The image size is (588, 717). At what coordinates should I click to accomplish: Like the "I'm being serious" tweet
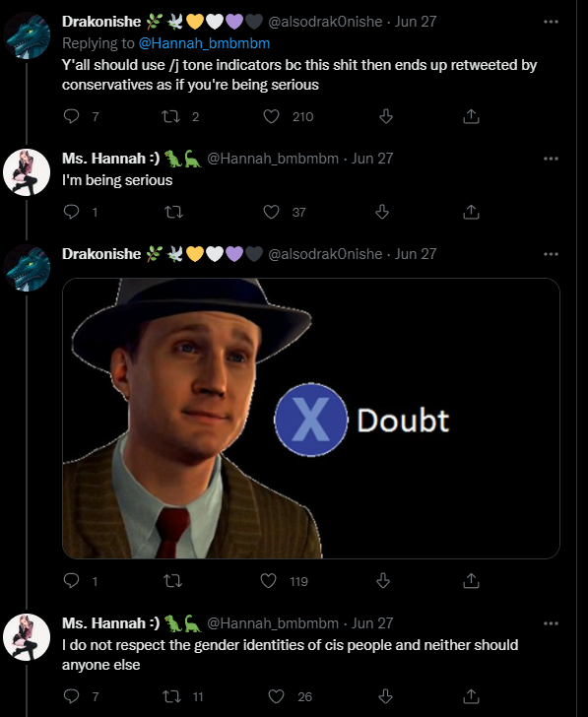coord(271,212)
